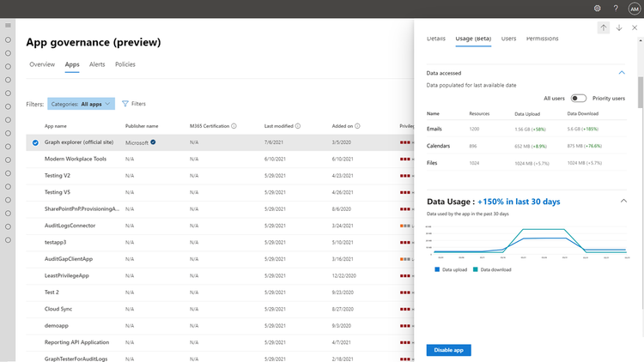Switch to the Apps tab
The width and height of the screenshot is (644, 362).
72,64
